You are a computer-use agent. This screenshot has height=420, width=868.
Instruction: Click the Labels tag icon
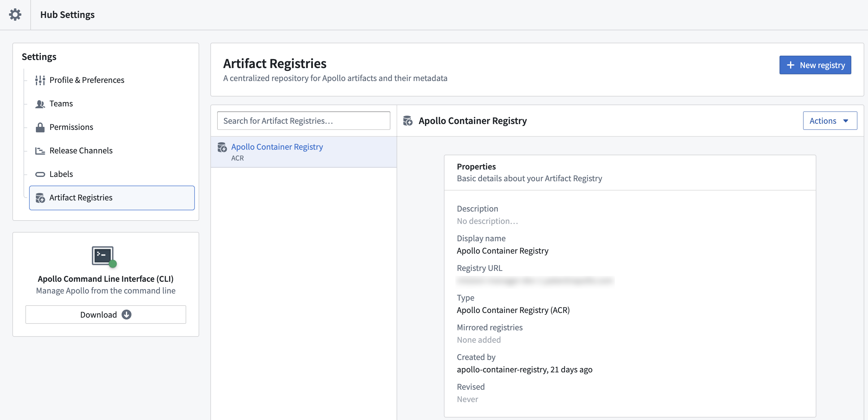point(40,174)
